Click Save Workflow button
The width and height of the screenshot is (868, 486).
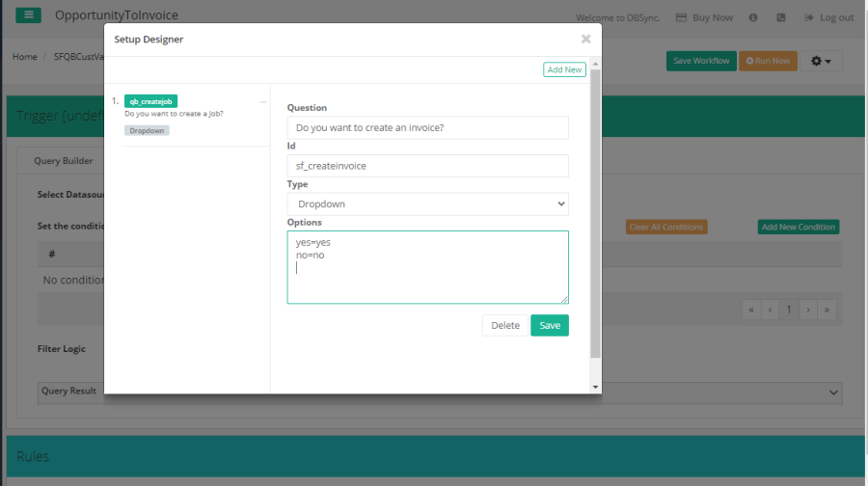pyautogui.click(x=701, y=61)
